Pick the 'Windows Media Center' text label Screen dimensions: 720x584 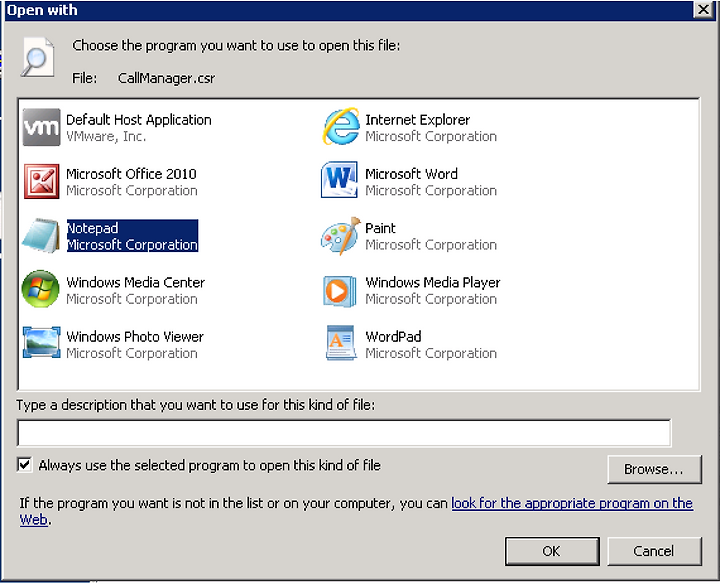[x=135, y=282]
